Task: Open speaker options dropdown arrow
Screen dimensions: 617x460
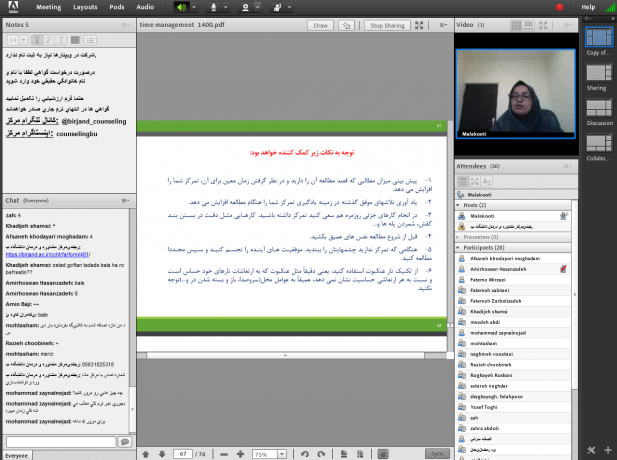Action: tap(194, 7)
